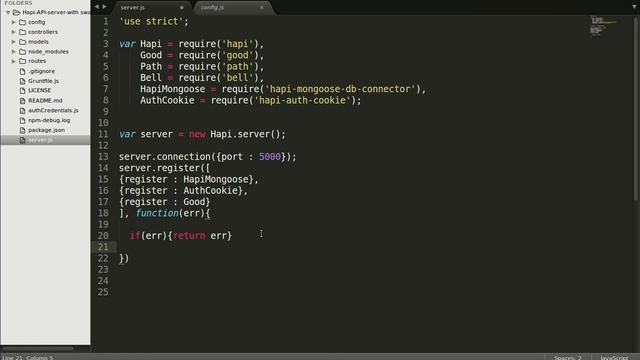Click the sidebar horizontal scrollbar

point(38,349)
